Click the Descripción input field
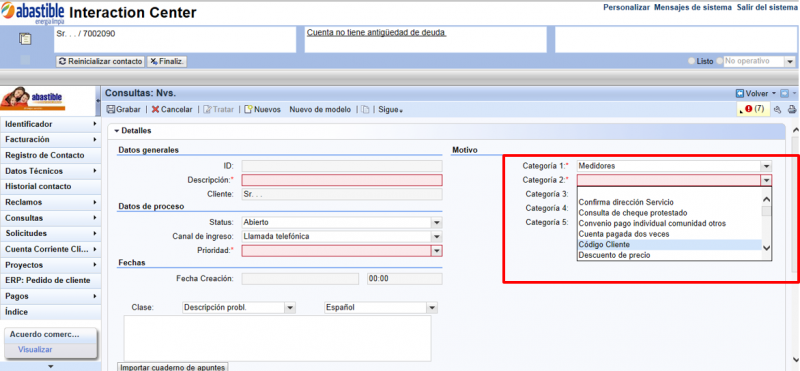800x371 pixels. click(342, 180)
